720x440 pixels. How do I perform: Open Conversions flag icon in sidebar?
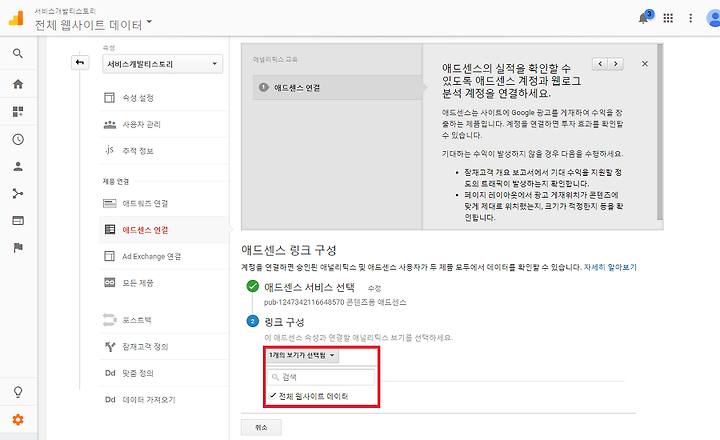pos(18,248)
